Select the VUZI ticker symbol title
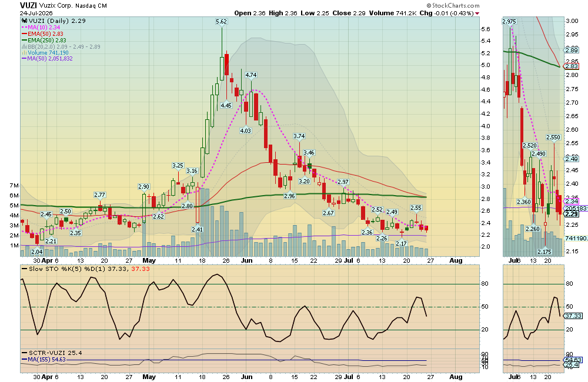This screenshot has height=382, width=588. [x=28, y=5]
